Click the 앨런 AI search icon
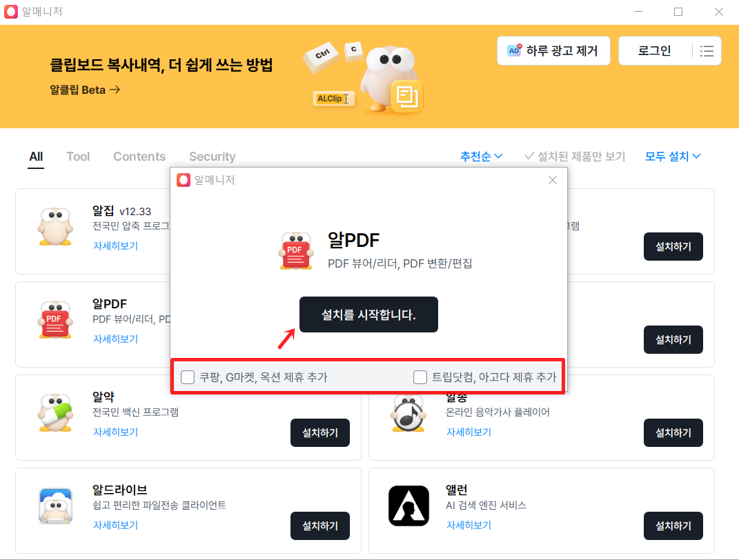Viewport: 739px width, 560px height. (408, 506)
